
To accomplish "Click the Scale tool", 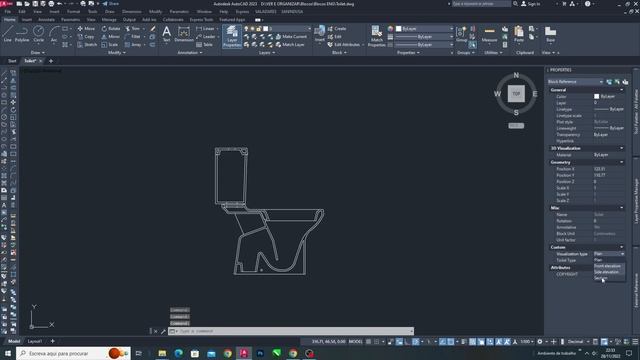I will [110, 45].
